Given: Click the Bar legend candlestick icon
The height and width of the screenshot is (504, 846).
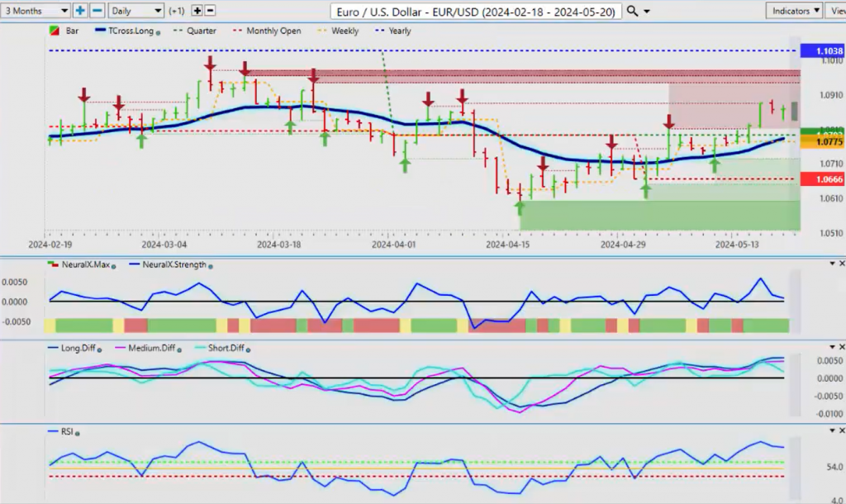Looking at the screenshot, I should 54,31.
